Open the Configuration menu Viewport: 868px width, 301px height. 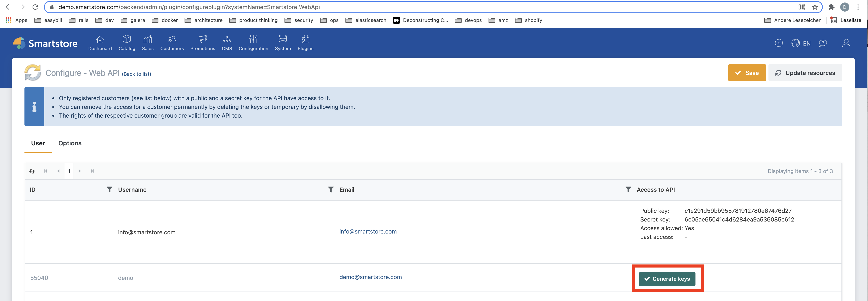[x=253, y=43]
